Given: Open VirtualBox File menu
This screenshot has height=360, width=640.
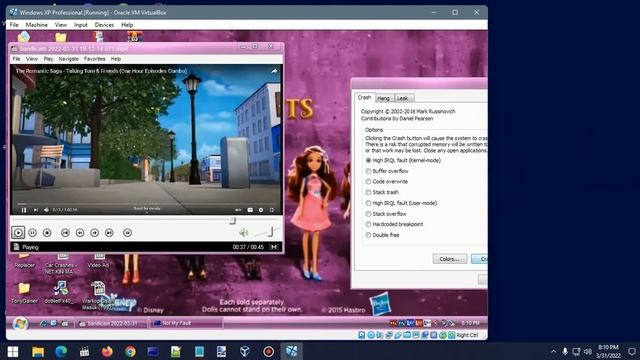Looking at the screenshot, I should click(14, 25).
